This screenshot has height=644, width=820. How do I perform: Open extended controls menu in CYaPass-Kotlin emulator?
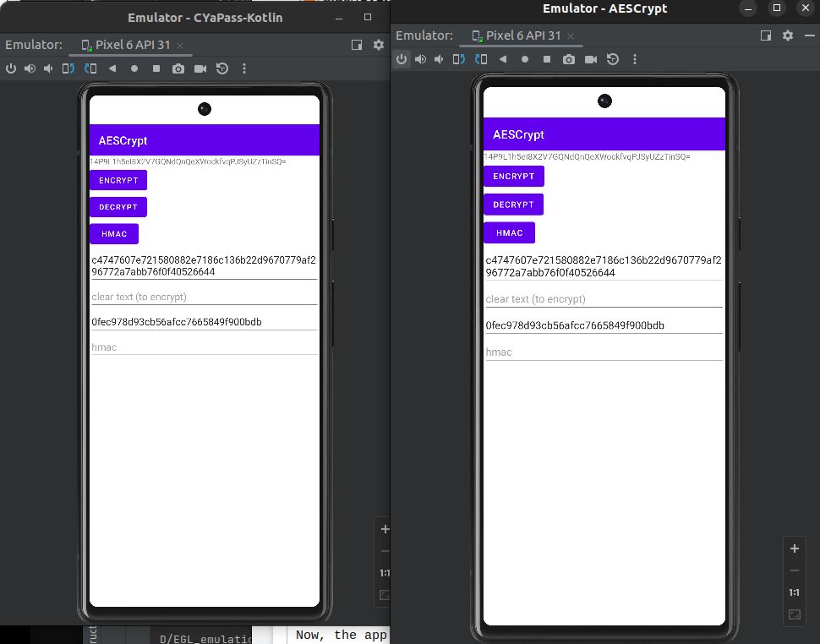coord(244,68)
